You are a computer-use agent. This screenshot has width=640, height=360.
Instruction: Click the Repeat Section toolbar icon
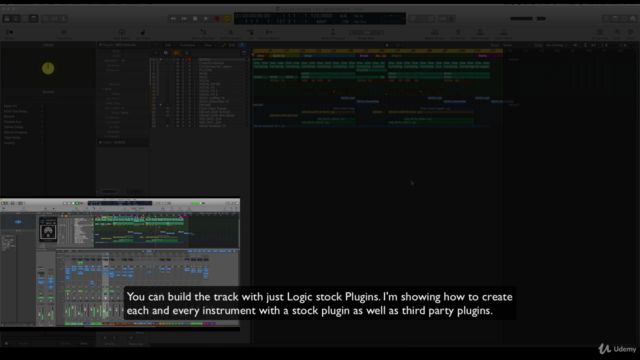click(435, 32)
